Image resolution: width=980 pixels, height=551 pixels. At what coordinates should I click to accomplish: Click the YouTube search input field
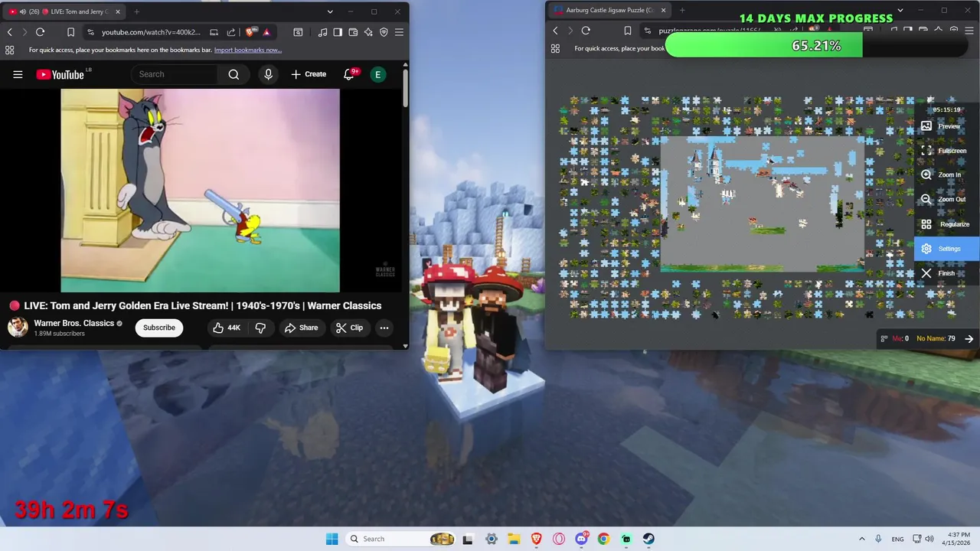(x=176, y=74)
